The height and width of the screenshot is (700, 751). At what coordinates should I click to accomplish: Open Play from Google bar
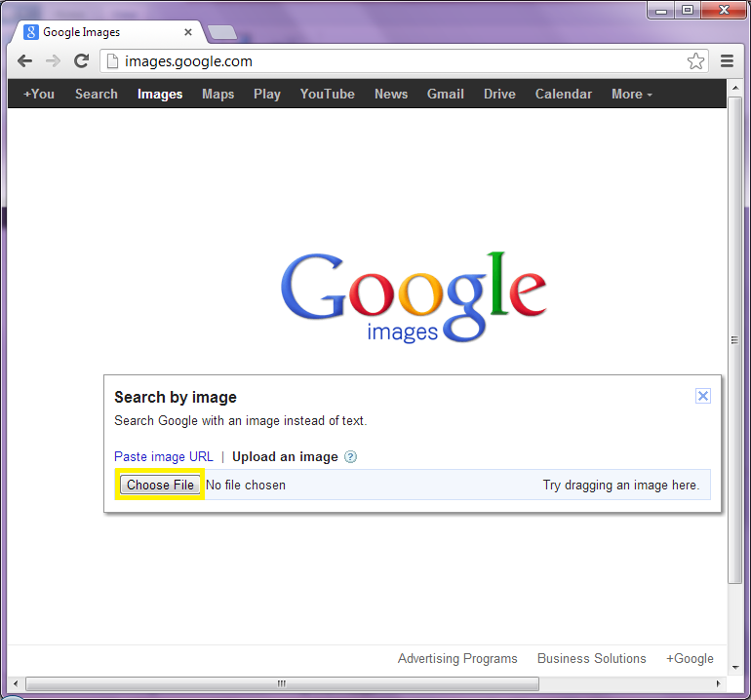267,94
